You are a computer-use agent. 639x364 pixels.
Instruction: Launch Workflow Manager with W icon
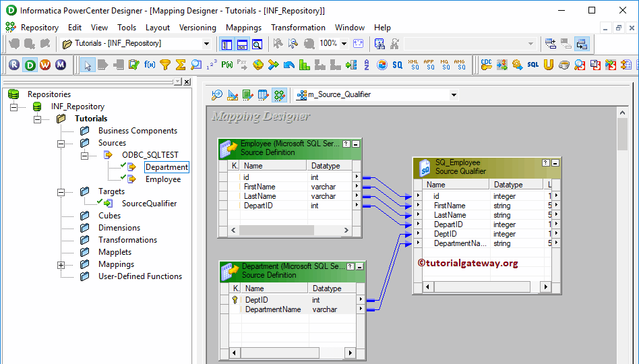(45, 65)
